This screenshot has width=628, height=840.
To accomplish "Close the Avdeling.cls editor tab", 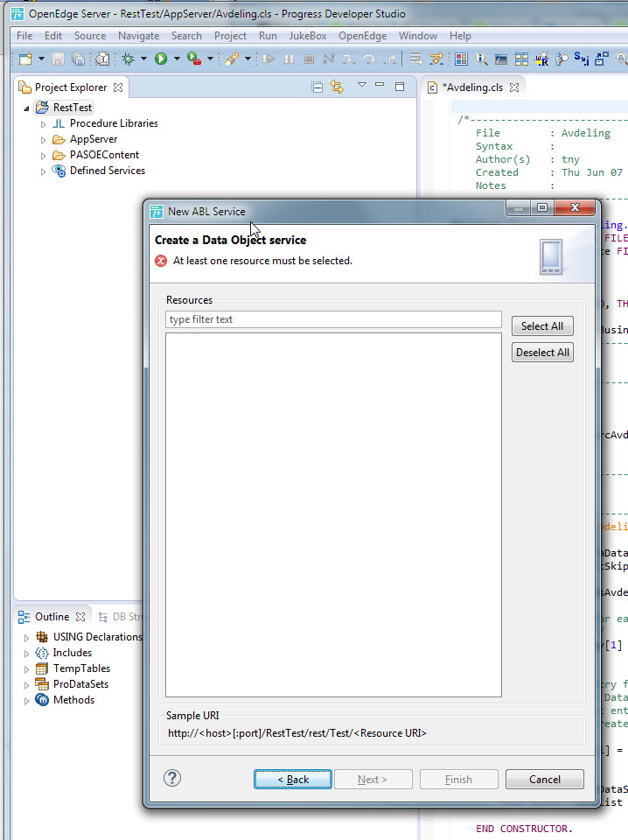I will click(514, 87).
